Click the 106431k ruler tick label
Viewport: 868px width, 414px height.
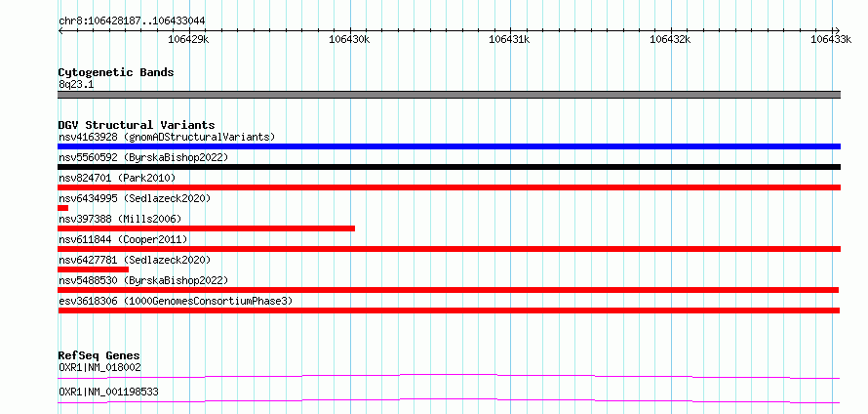point(510,39)
